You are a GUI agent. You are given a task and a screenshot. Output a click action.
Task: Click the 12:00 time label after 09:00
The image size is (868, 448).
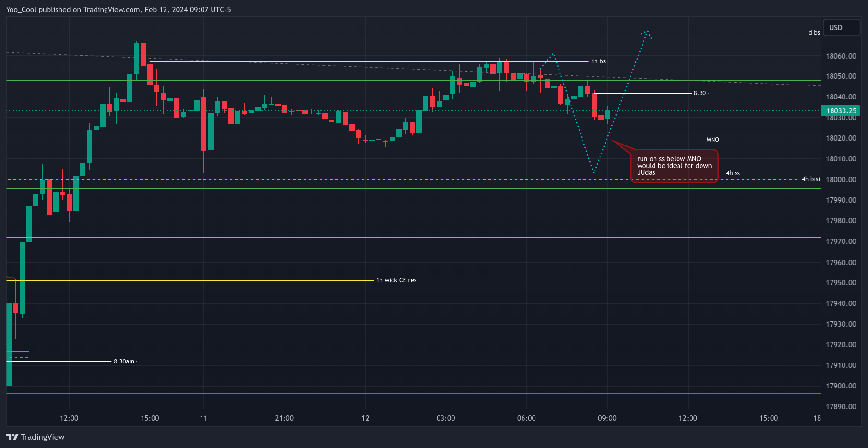[688, 418]
